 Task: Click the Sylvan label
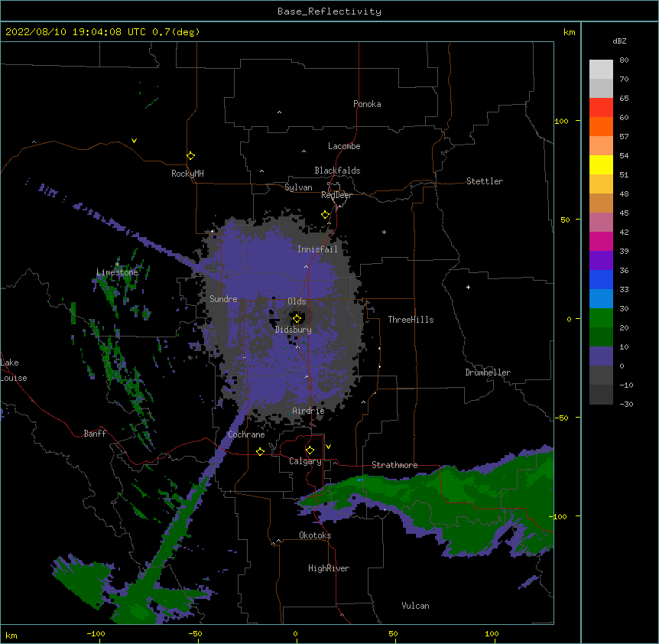pyautogui.click(x=298, y=187)
